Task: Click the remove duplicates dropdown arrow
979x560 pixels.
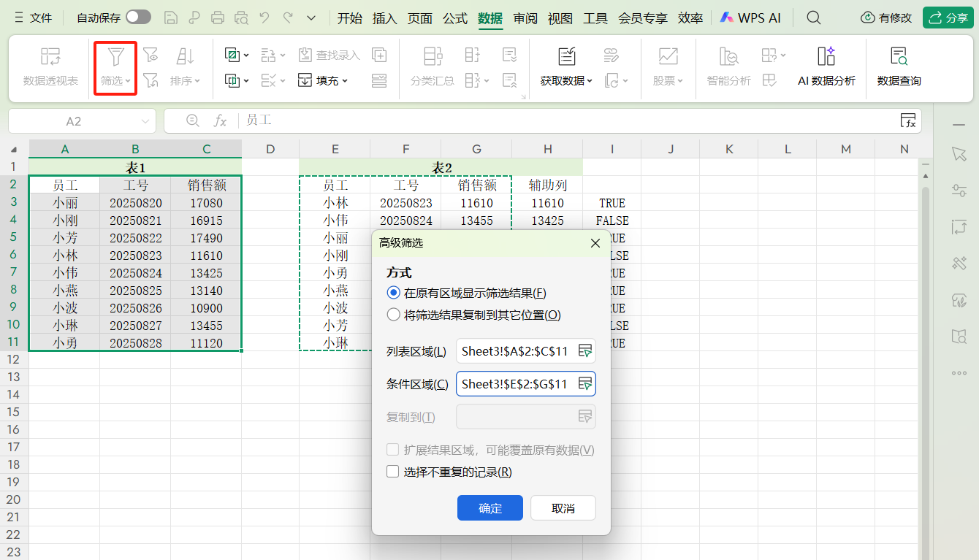Action: [x=284, y=80]
